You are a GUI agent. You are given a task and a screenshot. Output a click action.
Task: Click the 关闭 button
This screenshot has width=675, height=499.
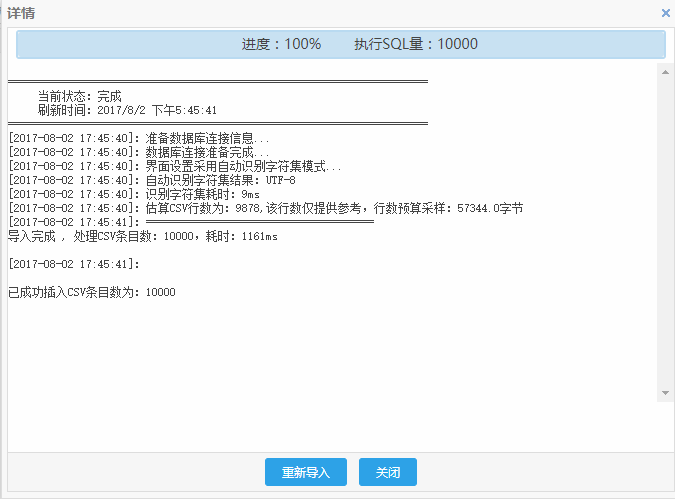(387, 472)
